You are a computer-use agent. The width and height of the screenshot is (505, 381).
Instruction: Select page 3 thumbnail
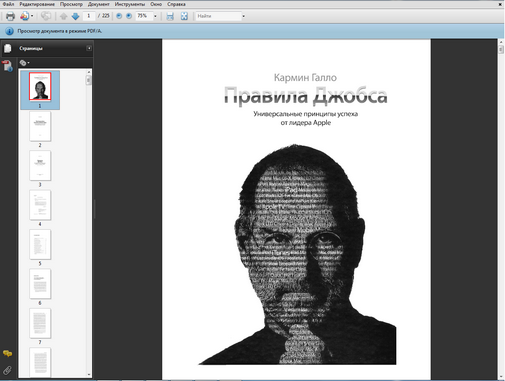[x=40, y=166]
